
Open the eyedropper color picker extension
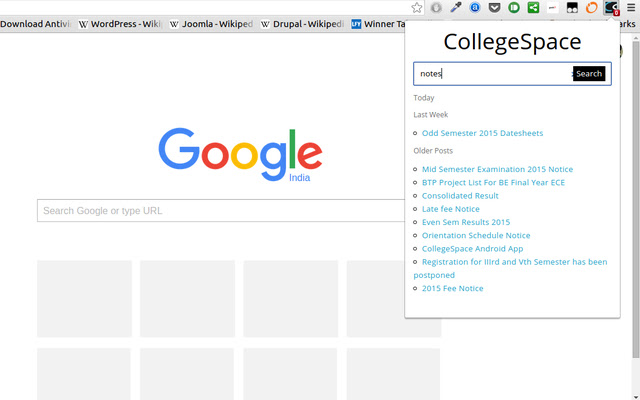click(x=456, y=7)
